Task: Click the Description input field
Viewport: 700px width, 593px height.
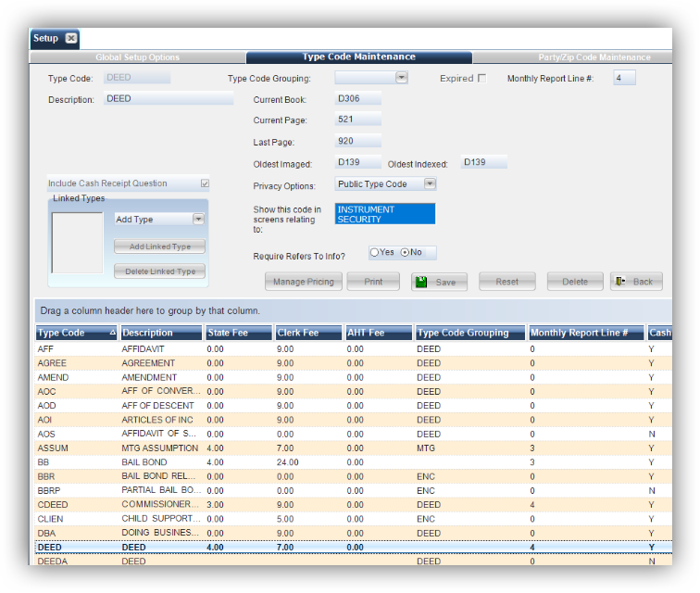Action: 169,98
